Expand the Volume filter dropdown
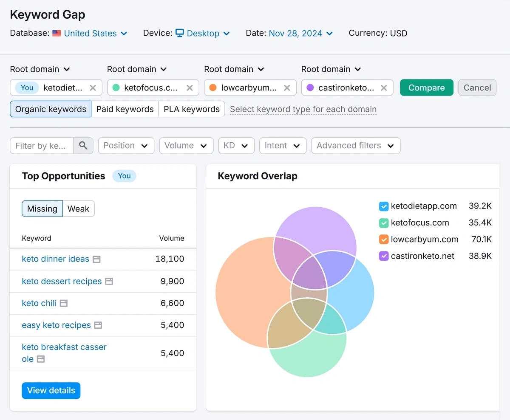 click(x=186, y=146)
